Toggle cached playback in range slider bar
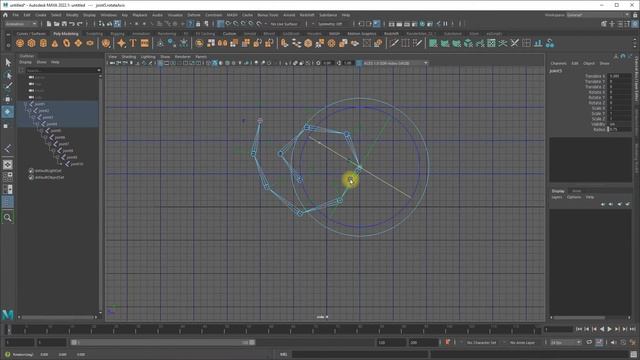Viewport: 640px width, 360px height. tap(599, 342)
